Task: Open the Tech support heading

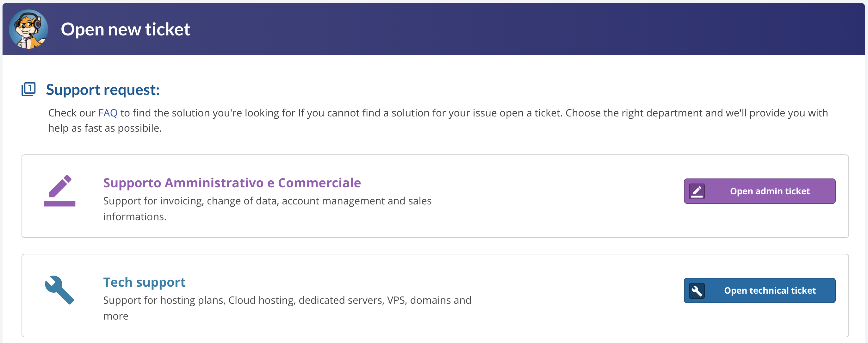Action: [x=144, y=282]
